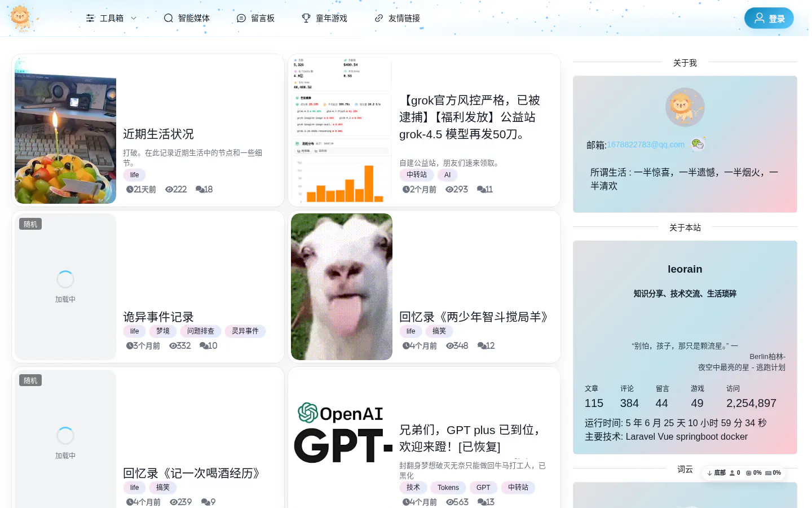The width and height of the screenshot is (812, 508).
Task: Click the 登录 login button
Action: [x=769, y=18]
